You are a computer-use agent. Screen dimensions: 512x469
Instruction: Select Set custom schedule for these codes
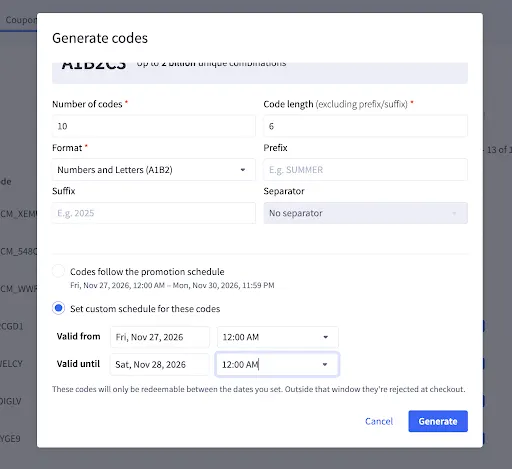58,308
